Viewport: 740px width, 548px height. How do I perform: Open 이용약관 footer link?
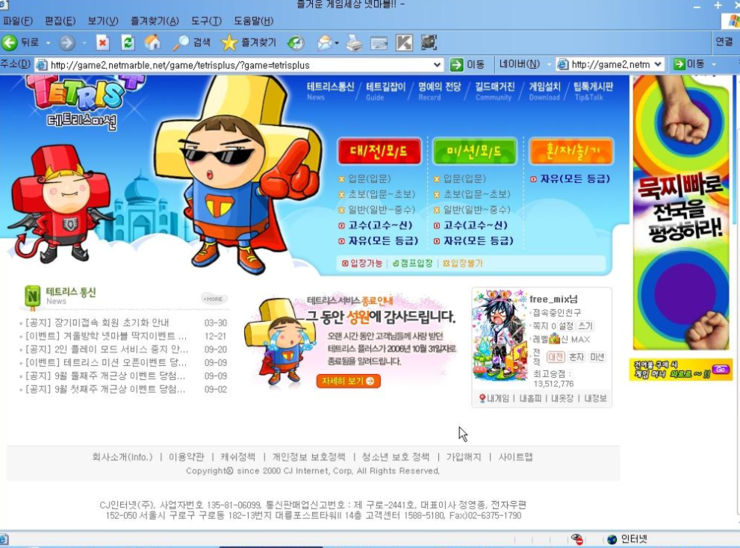pyautogui.click(x=186, y=457)
